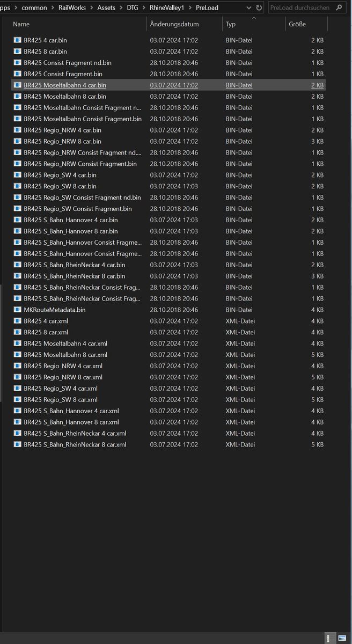The width and height of the screenshot is (352, 644).
Task: Click icon of BR425 S_Bahn_RheinNeckar 8 car.xml
Action: click(x=17, y=444)
